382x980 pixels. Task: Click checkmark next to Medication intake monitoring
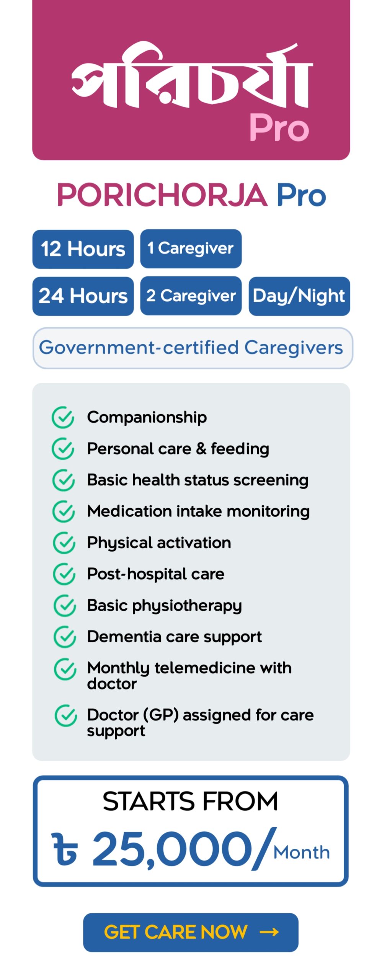coord(64,511)
